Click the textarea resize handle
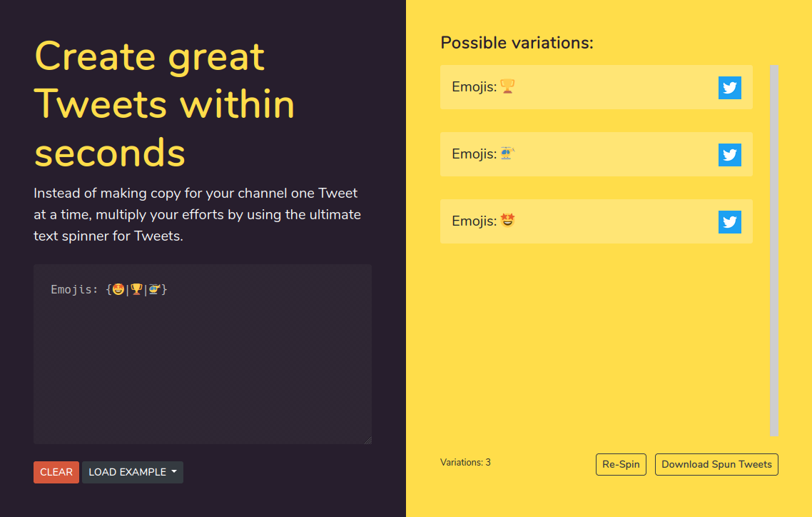Viewport: 812px width, 517px height. pyautogui.click(x=367, y=440)
